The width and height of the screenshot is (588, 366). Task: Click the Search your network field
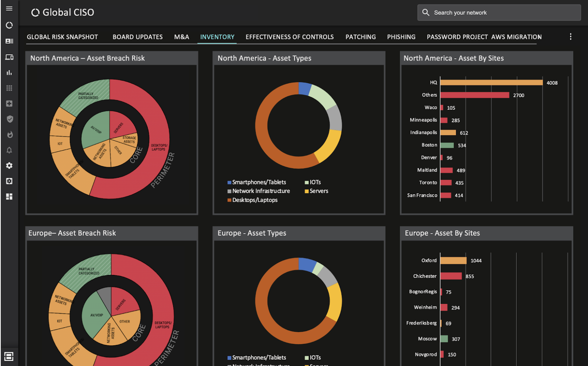[x=499, y=12]
